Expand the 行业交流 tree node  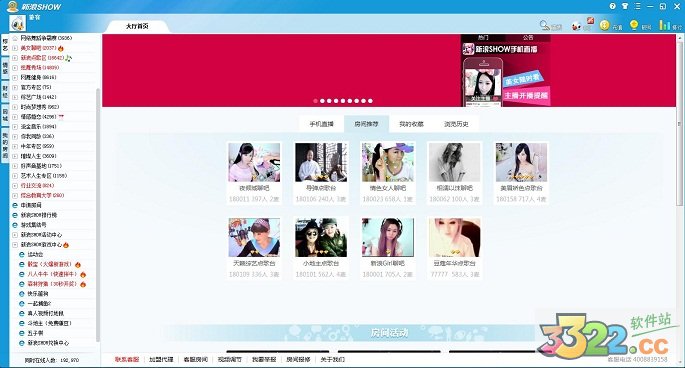click(15, 186)
